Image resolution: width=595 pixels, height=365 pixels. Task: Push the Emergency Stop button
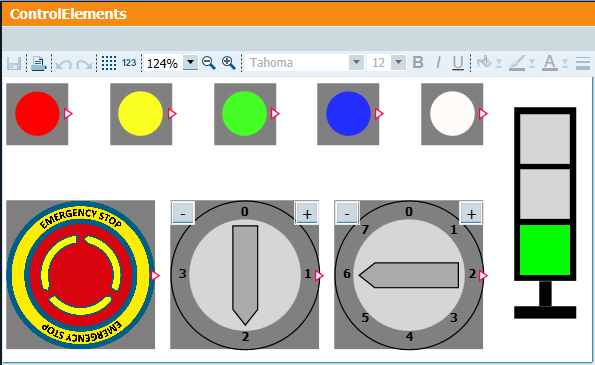(x=81, y=274)
